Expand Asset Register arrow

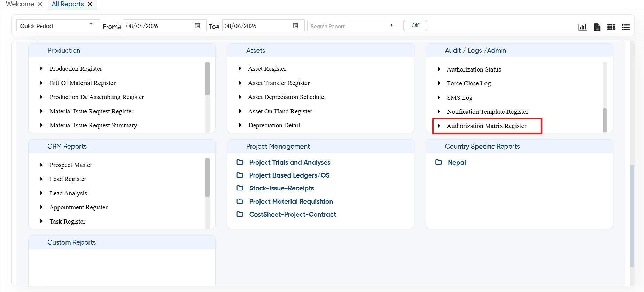point(240,68)
